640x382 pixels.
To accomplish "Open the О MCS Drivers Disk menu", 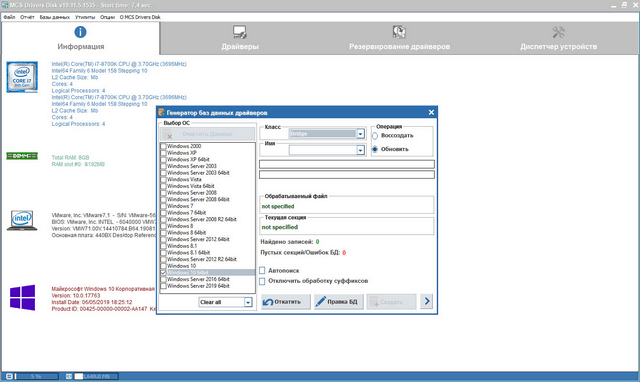I will [140, 17].
